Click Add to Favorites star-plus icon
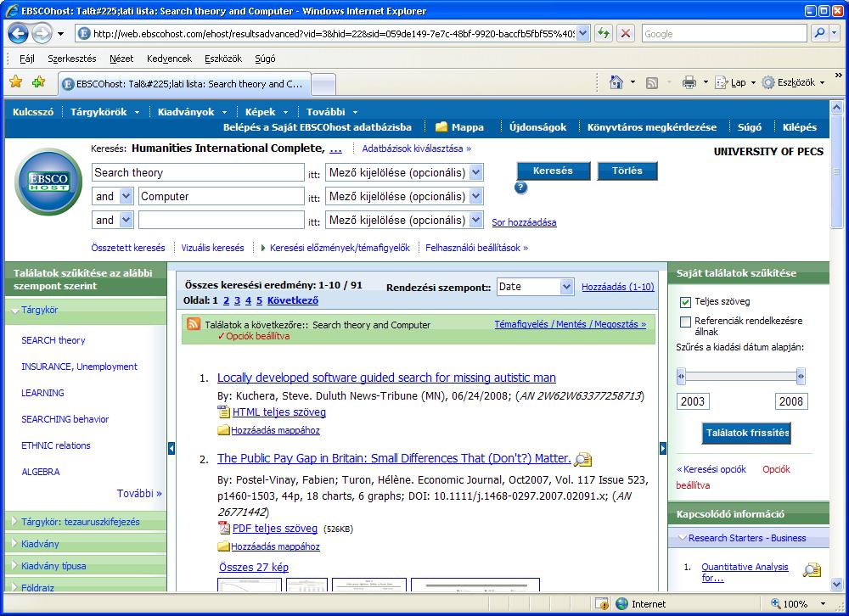This screenshot has width=849, height=616. [x=38, y=82]
